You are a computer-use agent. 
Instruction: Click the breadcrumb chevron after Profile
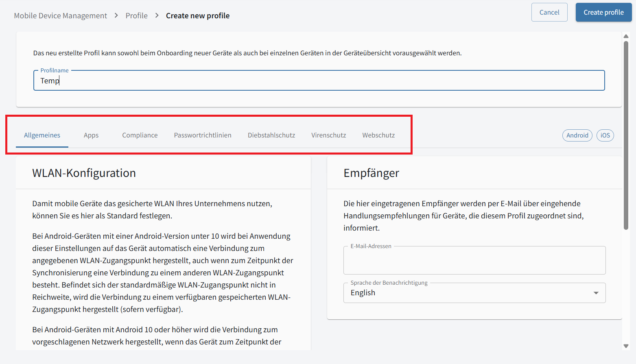coord(157,15)
